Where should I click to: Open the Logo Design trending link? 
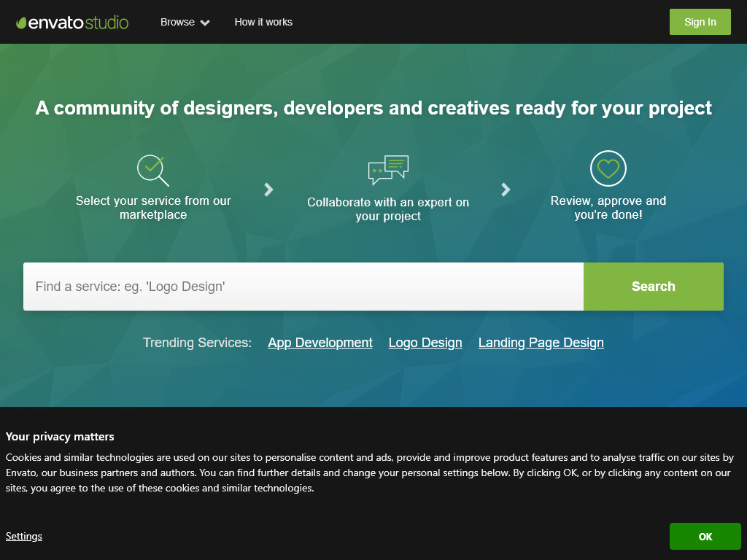[425, 342]
